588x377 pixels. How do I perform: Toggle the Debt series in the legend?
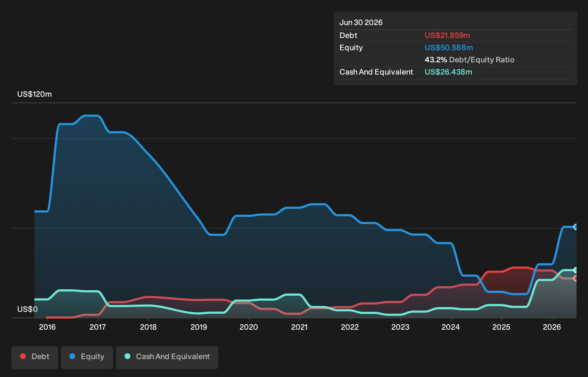[35, 357]
